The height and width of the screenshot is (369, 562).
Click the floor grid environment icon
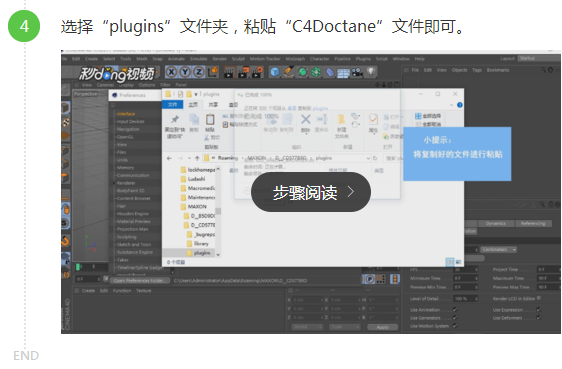click(343, 73)
